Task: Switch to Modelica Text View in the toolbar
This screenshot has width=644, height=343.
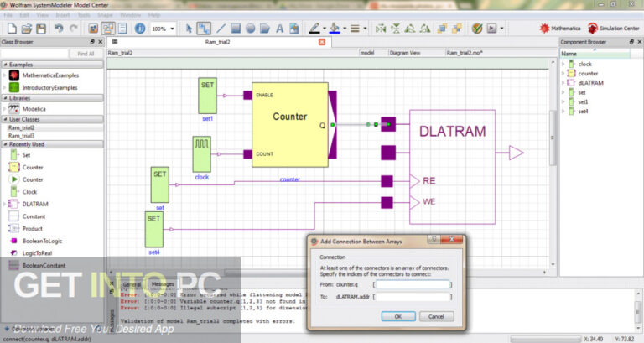Action: (122, 29)
